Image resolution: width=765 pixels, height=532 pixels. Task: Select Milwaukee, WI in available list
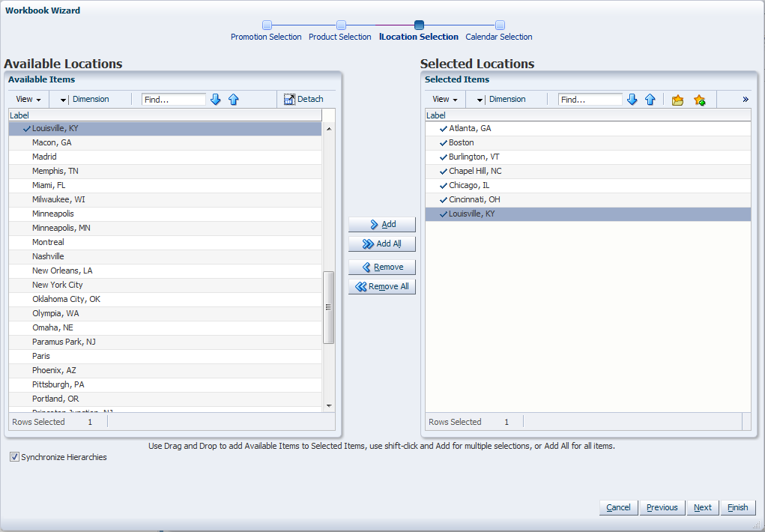coord(165,199)
